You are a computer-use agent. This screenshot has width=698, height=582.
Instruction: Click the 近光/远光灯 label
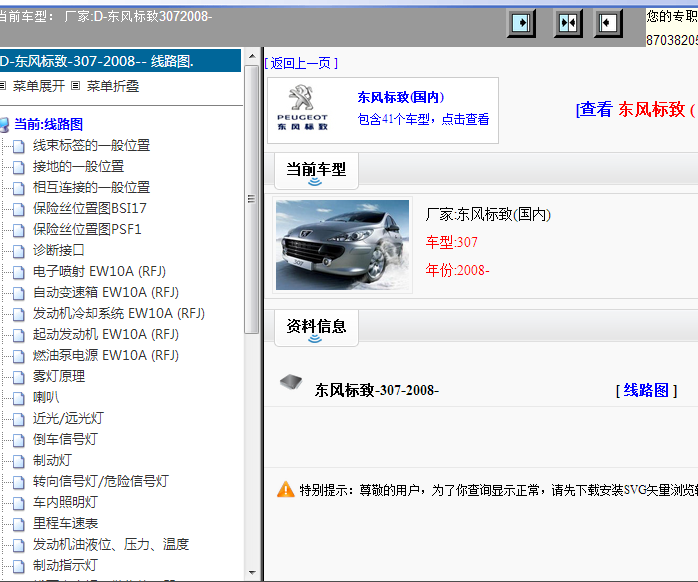pyautogui.click(x=68, y=418)
